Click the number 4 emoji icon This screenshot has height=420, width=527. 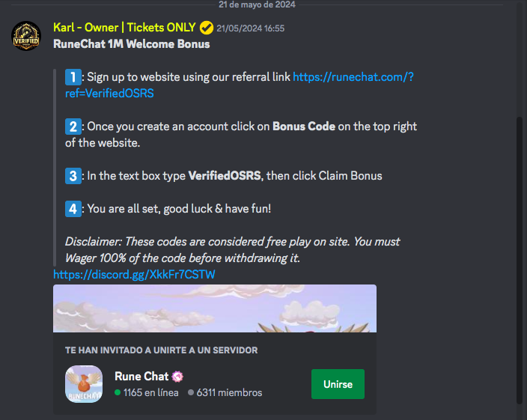pyautogui.click(x=73, y=209)
